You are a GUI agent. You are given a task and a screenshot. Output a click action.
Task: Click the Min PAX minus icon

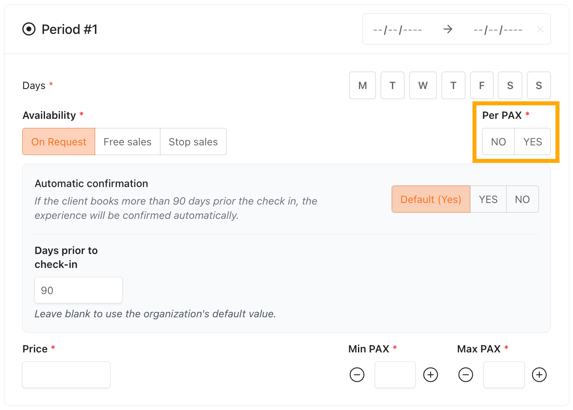[x=357, y=375]
